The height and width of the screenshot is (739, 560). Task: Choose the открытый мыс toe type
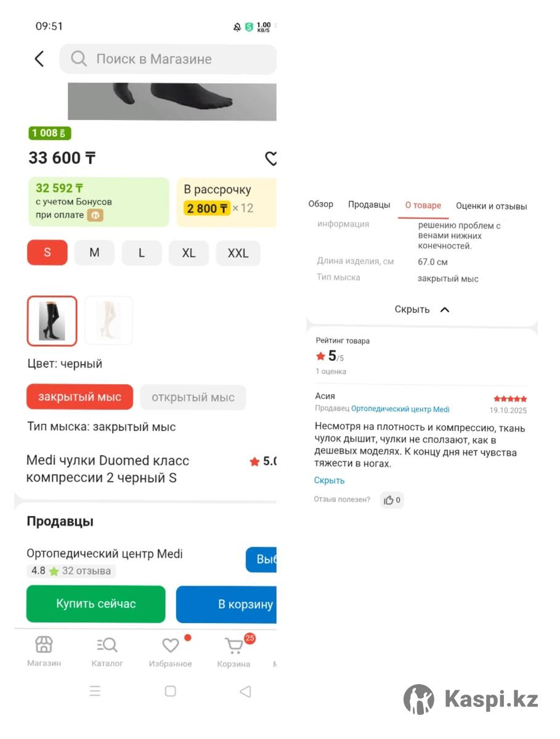[193, 397]
